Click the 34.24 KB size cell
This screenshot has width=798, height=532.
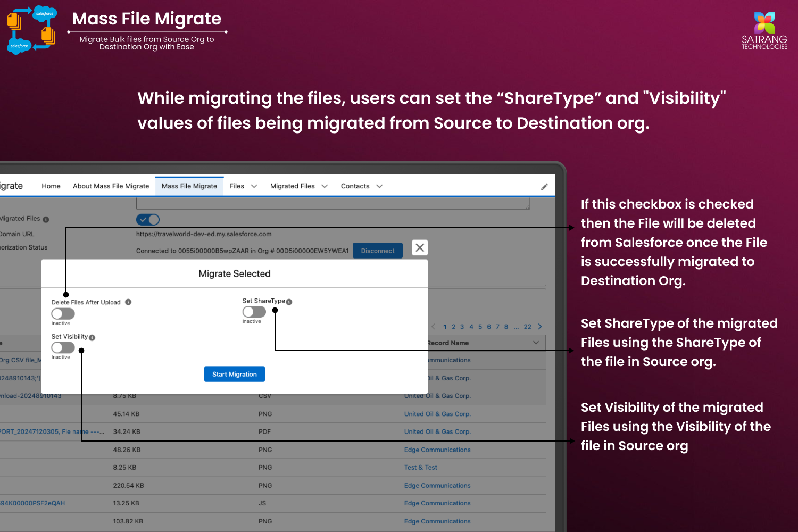pyautogui.click(x=127, y=432)
